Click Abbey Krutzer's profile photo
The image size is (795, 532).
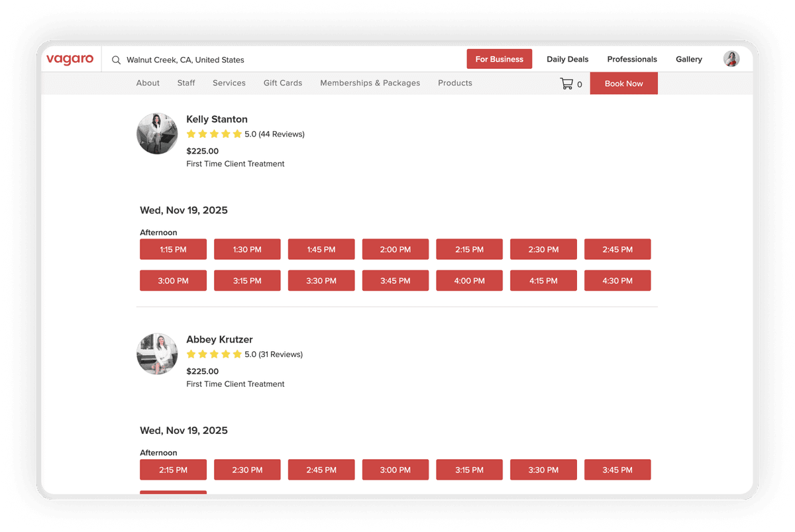tap(157, 353)
